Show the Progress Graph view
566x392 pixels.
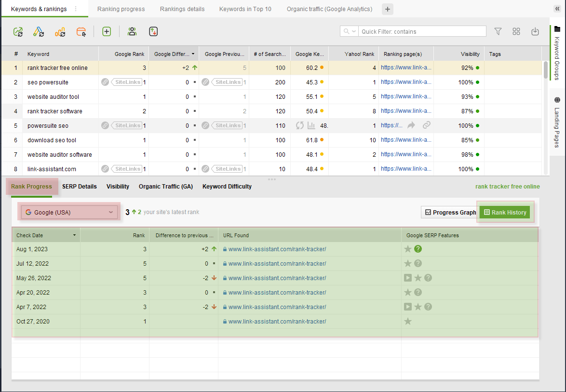coord(450,212)
